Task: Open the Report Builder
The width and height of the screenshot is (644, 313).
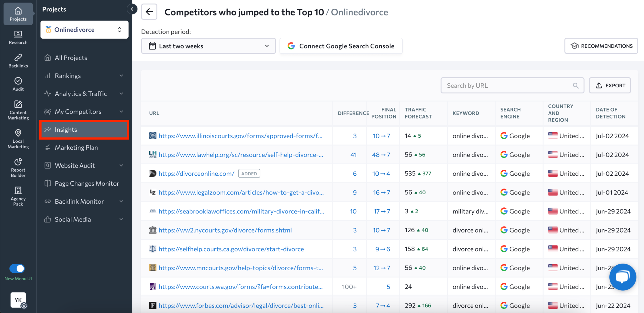Action: click(18, 167)
